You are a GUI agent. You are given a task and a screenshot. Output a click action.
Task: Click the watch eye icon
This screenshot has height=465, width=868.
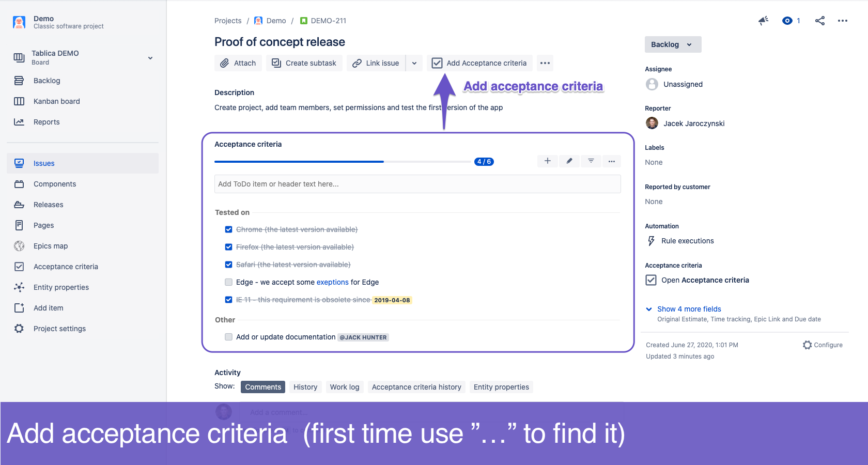coord(787,21)
